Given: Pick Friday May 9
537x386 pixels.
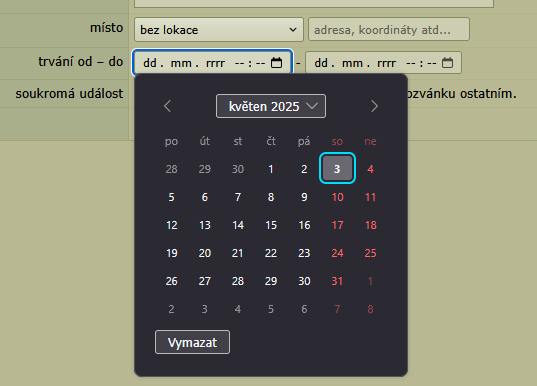Looking at the screenshot, I should 304,197.
